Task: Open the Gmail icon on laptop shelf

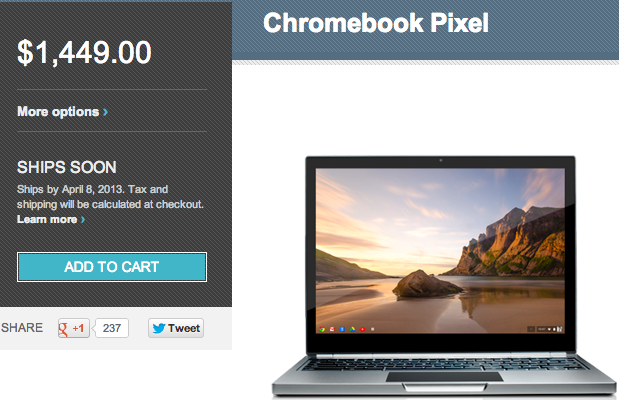Action: [x=332, y=329]
